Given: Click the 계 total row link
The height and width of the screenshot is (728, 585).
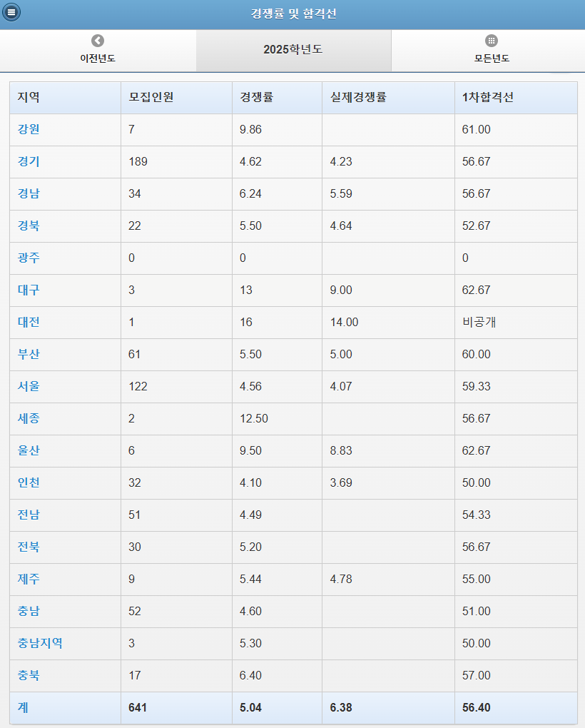Looking at the screenshot, I should click(23, 708).
